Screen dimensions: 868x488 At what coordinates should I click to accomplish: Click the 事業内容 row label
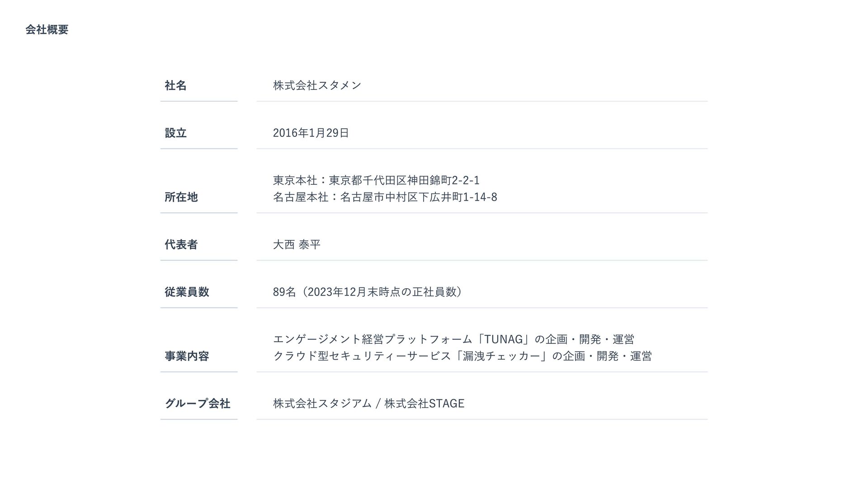[187, 356]
